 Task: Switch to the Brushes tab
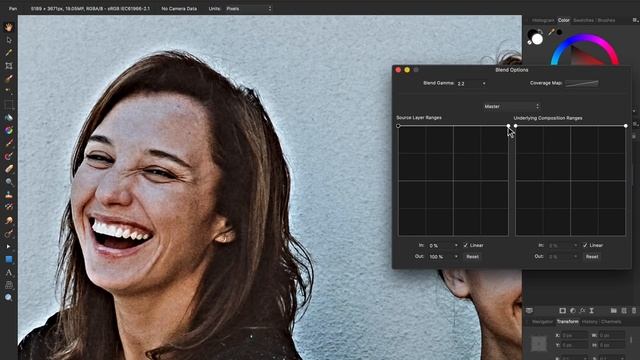(x=606, y=20)
